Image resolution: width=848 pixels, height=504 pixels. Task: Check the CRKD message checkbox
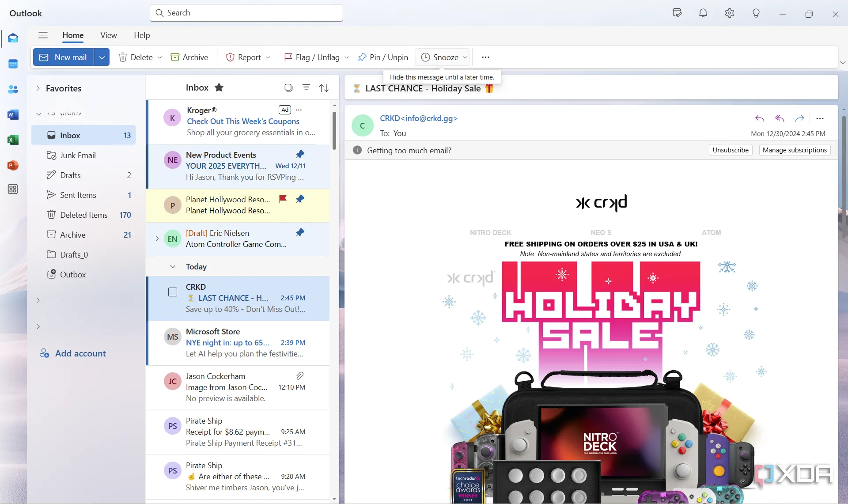(173, 292)
